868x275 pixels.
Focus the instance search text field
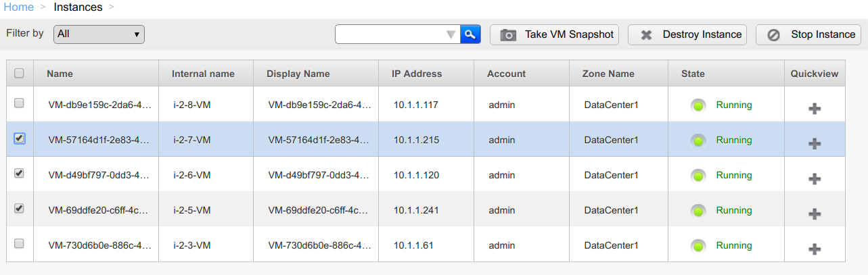[x=390, y=34]
